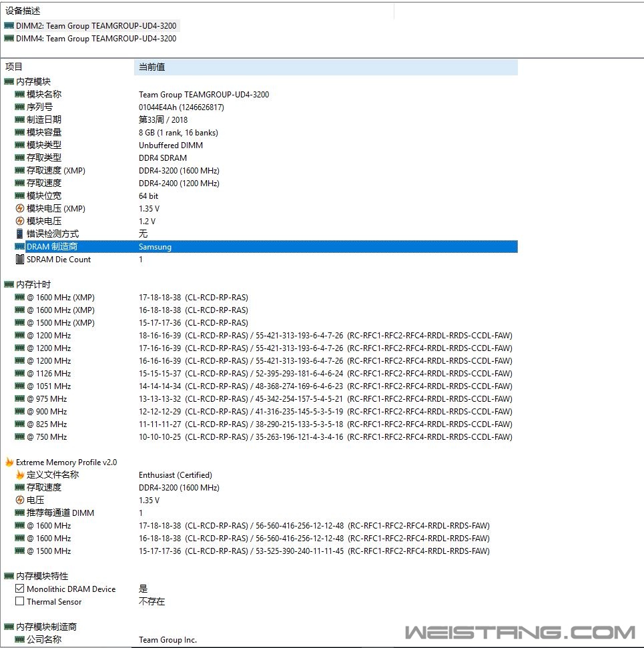The image size is (644, 648).
Task: Click the voltage icon beside 模块电压 (XMP)
Action: click(x=19, y=208)
